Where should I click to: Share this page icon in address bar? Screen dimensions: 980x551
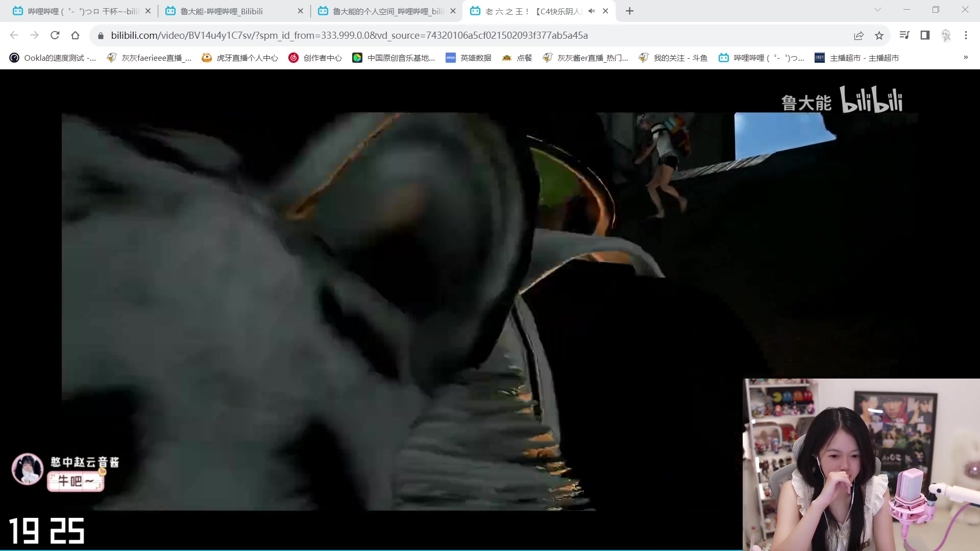[x=859, y=35]
